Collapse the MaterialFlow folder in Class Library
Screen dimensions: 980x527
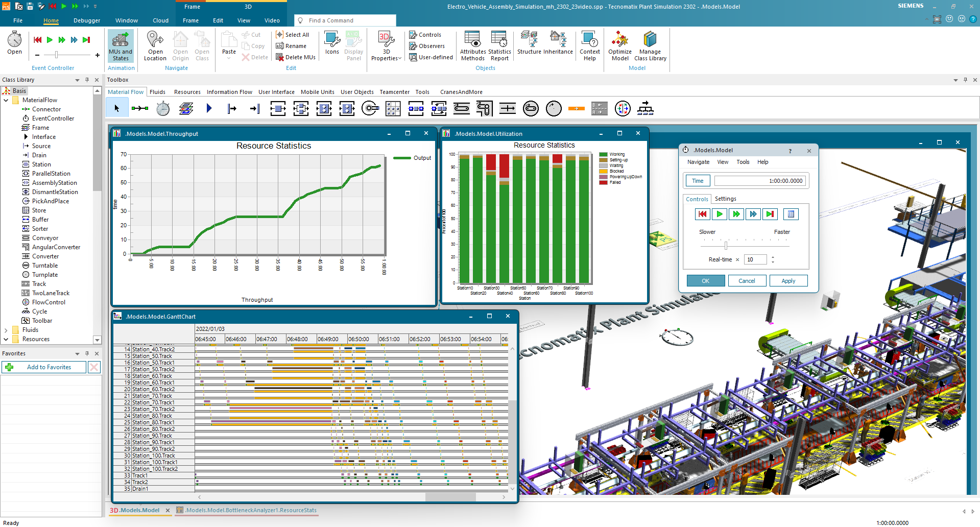pos(6,100)
